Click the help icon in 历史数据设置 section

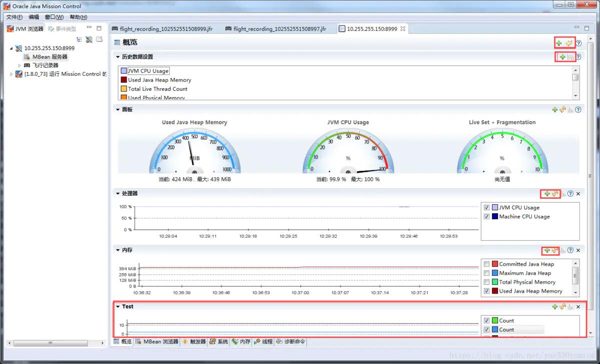point(578,57)
